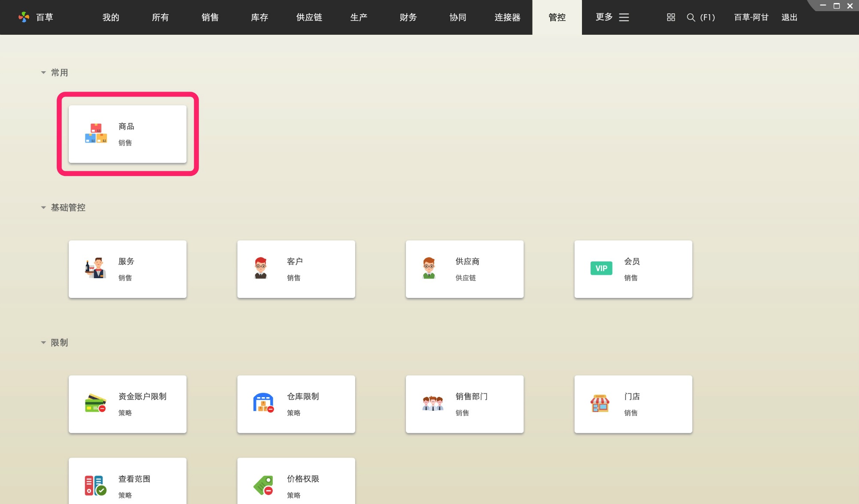
Task: Click the hamburger menu icon beside 更多
Action: tap(624, 17)
